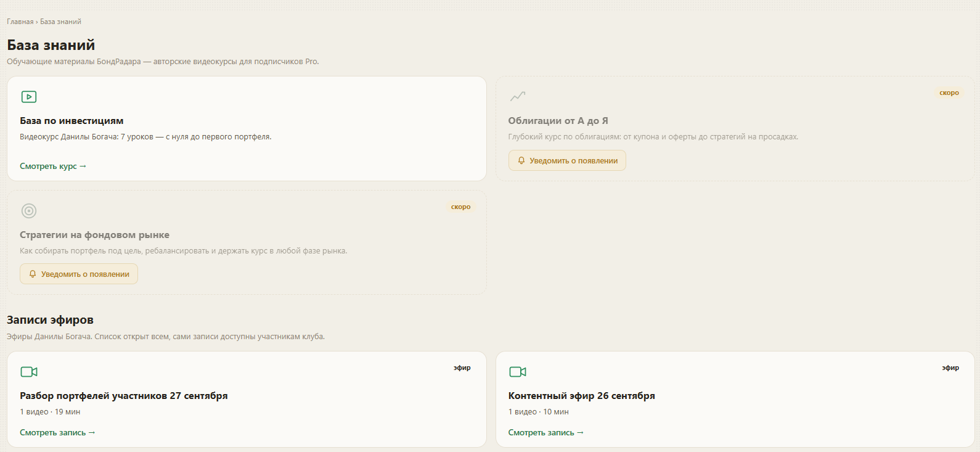The height and width of the screenshot is (452, 980).
Task: Open the Контентный эфир 26 сентября title
Action: tap(582, 396)
